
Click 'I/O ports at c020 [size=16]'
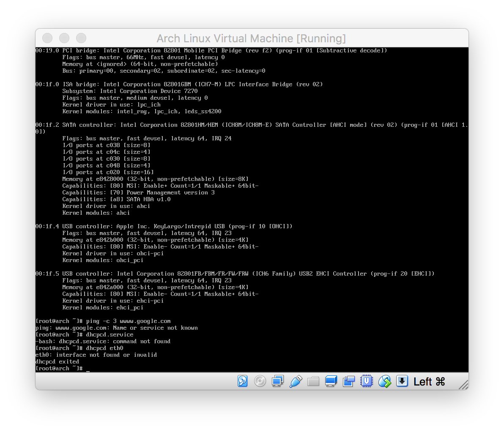click(x=108, y=172)
